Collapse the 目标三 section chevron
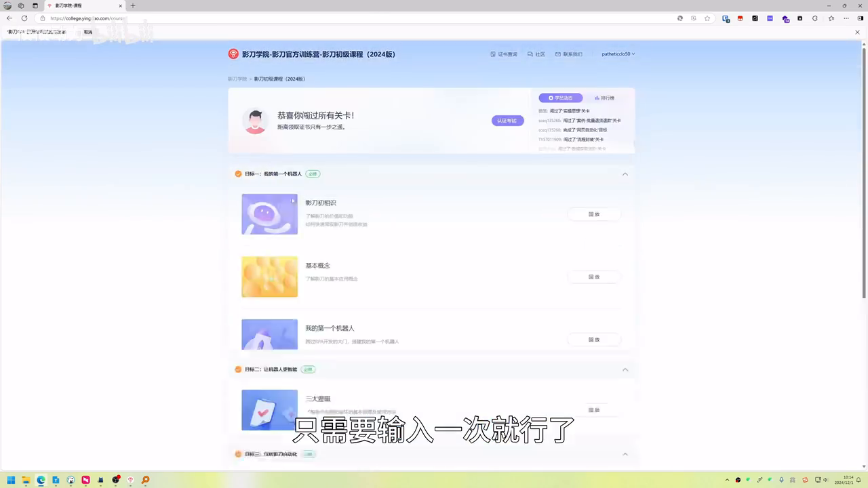Viewport: 868px width, 488px height. [x=625, y=454]
